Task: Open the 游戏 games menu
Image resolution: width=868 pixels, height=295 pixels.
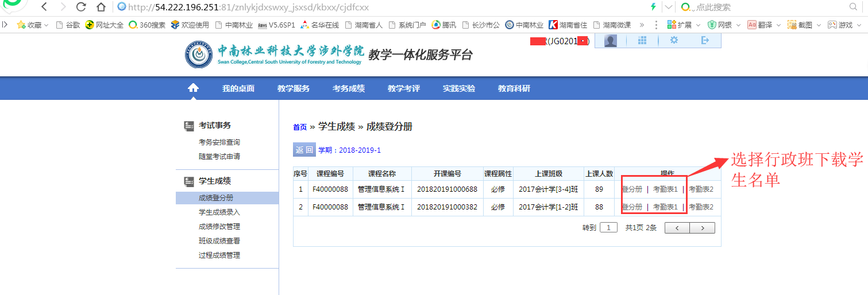Action: [x=844, y=25]
